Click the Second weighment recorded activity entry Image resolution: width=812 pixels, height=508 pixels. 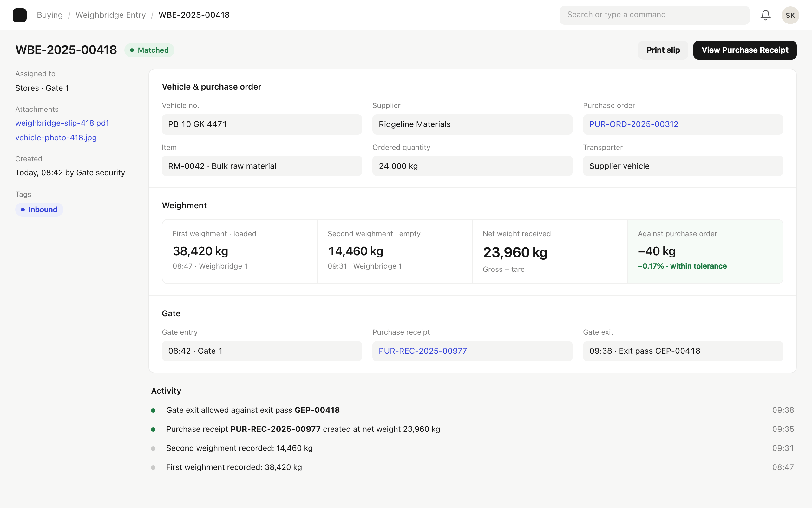coord(472,448)
